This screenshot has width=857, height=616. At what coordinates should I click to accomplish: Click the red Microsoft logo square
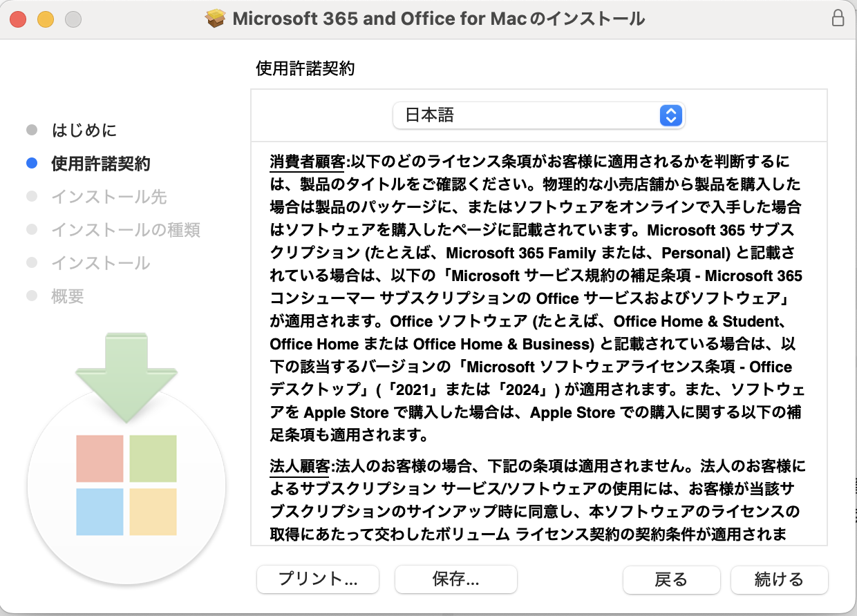(x=100, y=458)
